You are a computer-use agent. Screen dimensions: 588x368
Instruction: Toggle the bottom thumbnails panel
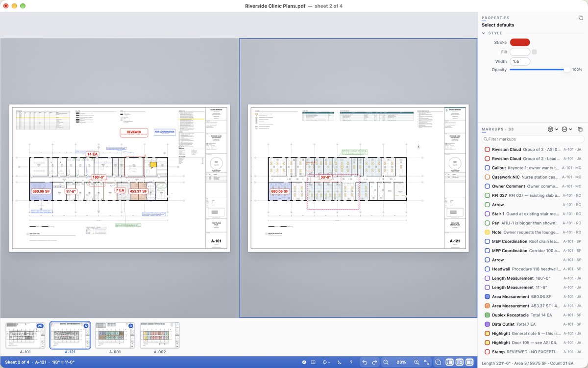pyautogui.click(x=459, y=362)
